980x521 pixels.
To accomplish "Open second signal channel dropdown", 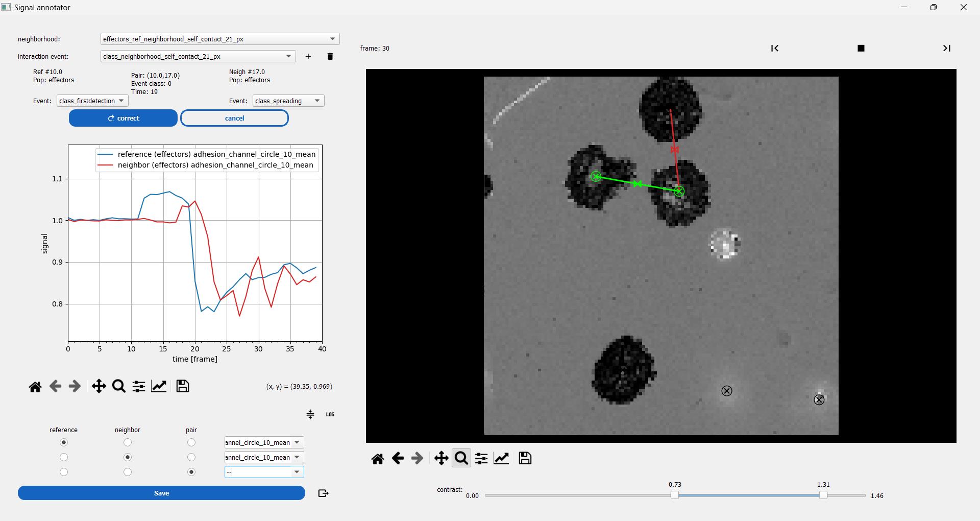I will [x=264, y=457].
